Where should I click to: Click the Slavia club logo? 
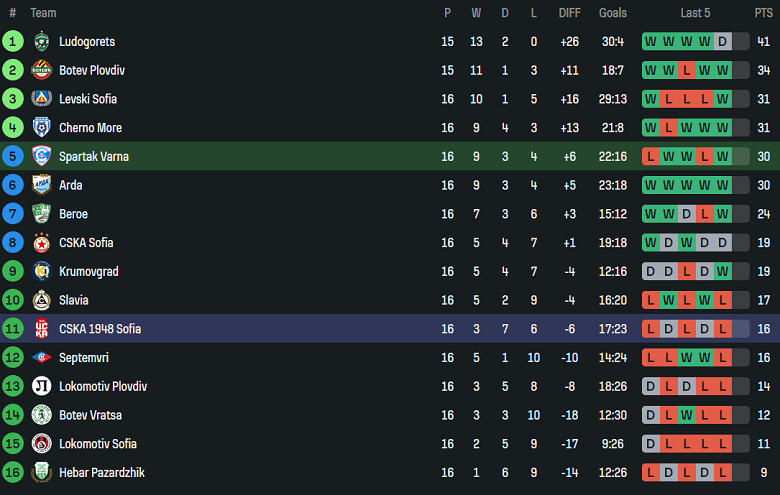tap(41, 300)
